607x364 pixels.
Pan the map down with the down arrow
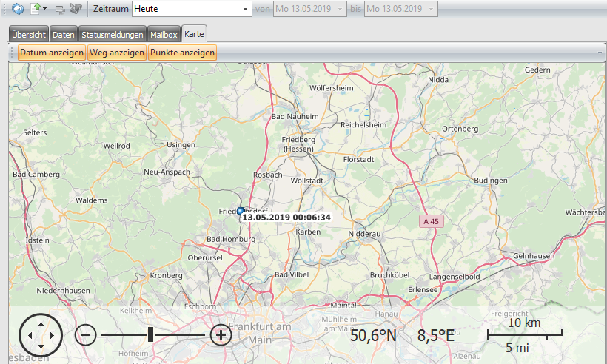point(41,346)
